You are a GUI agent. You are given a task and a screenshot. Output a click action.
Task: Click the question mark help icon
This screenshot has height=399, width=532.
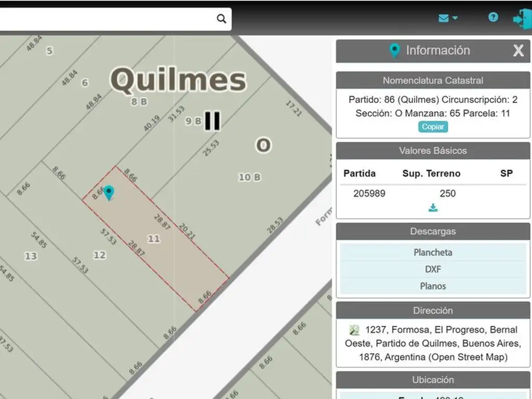493,17
